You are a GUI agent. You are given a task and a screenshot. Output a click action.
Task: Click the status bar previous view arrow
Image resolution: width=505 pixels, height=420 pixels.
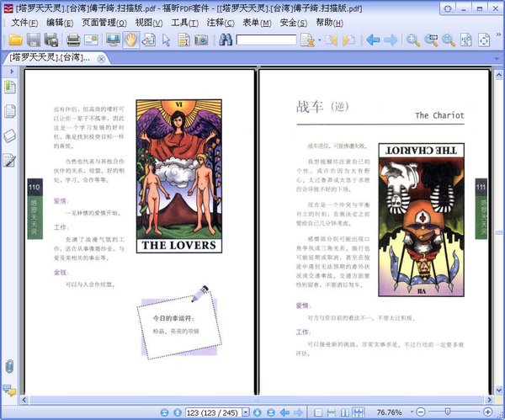(x=284, y=412)
